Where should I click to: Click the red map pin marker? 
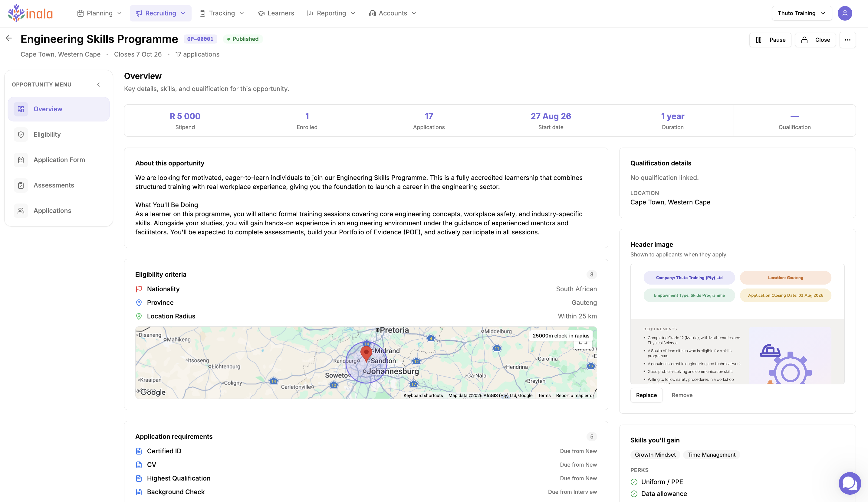click(x=366, y=354)
